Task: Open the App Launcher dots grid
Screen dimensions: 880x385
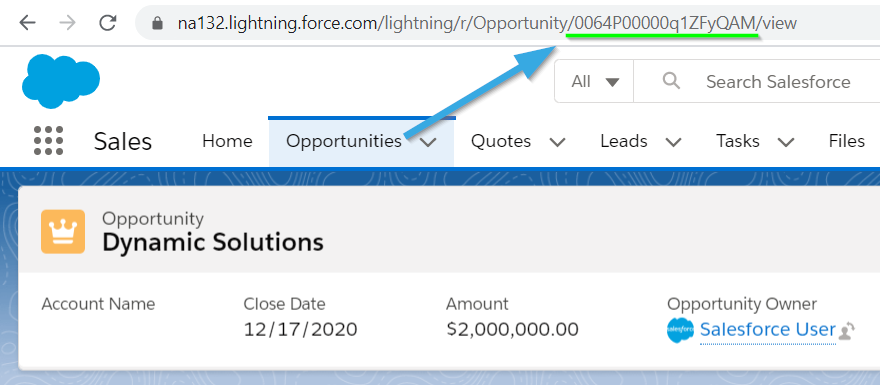Action: (x=48, y=140)
